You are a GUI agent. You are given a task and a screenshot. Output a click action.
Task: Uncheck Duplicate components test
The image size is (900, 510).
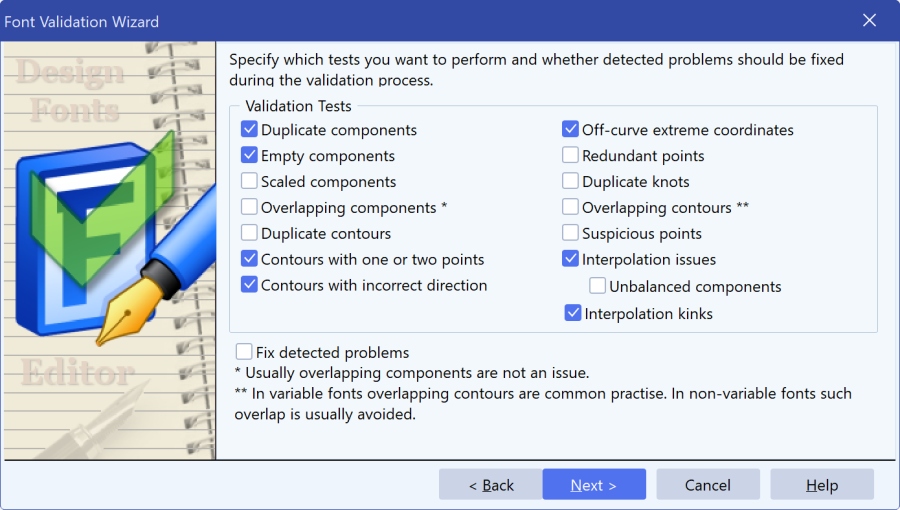249,129
